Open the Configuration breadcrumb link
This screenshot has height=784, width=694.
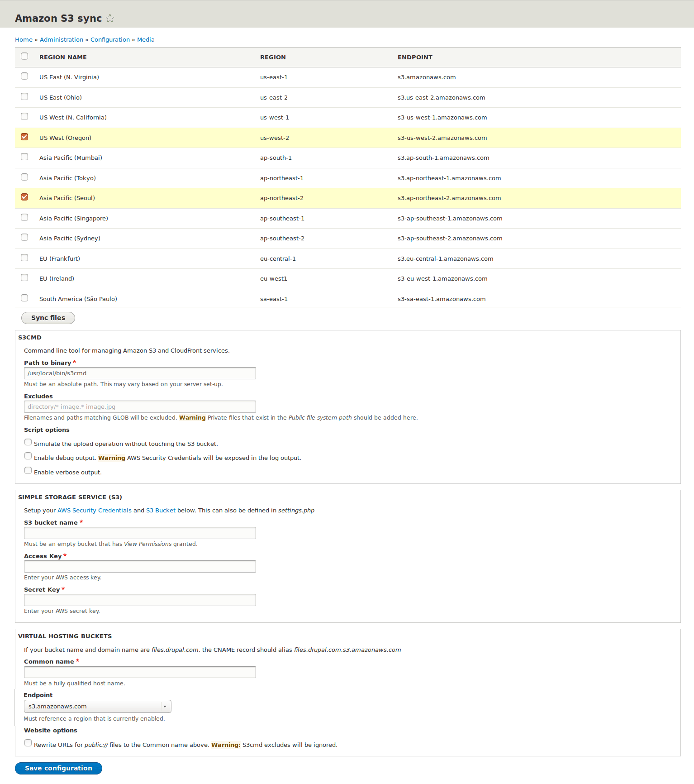pos(110,40)
